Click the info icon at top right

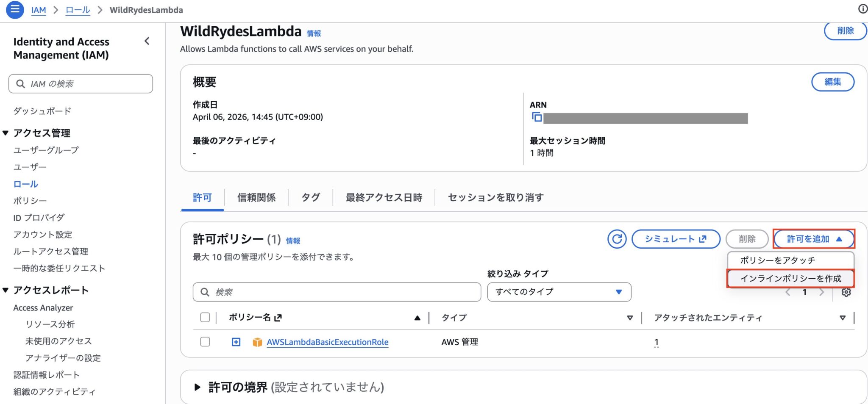862,9
